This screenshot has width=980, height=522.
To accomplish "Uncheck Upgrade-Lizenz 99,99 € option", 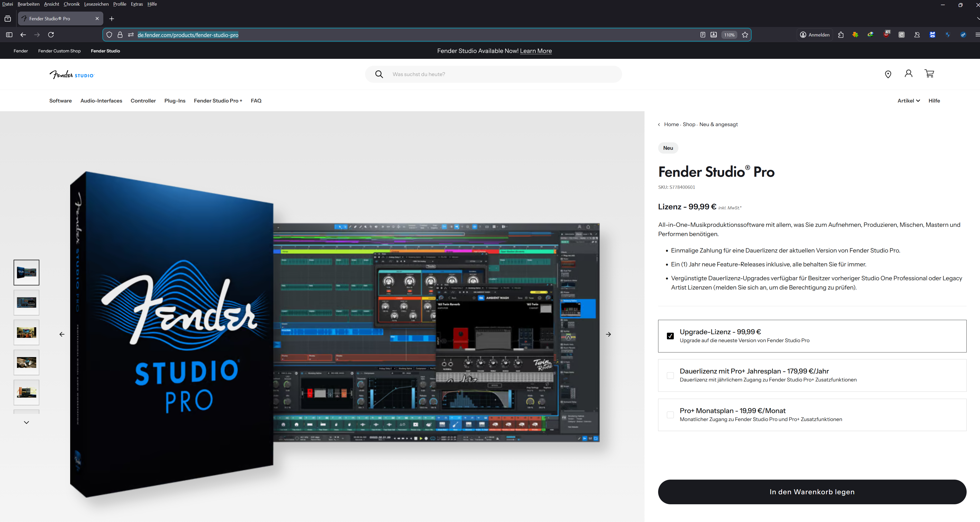I will click(x=670, y=336).
